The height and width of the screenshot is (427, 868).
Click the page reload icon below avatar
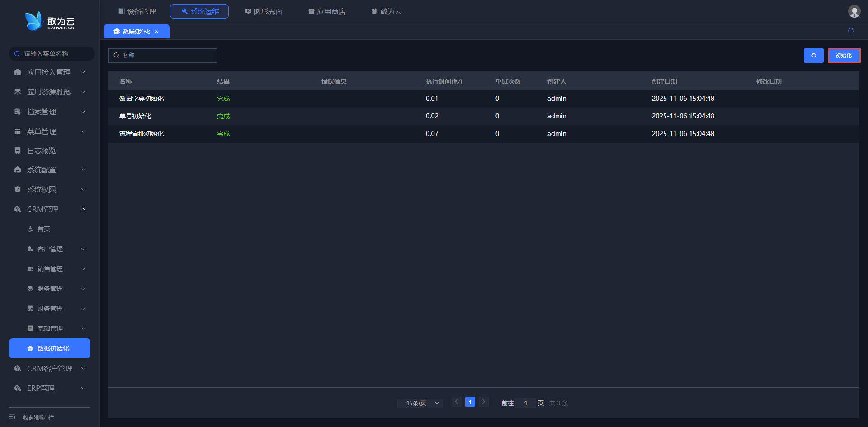click(x=851, y=31)
